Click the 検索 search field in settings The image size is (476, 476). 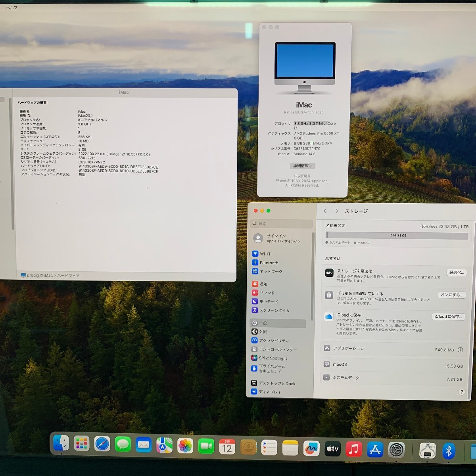click(x=282, y=224)
